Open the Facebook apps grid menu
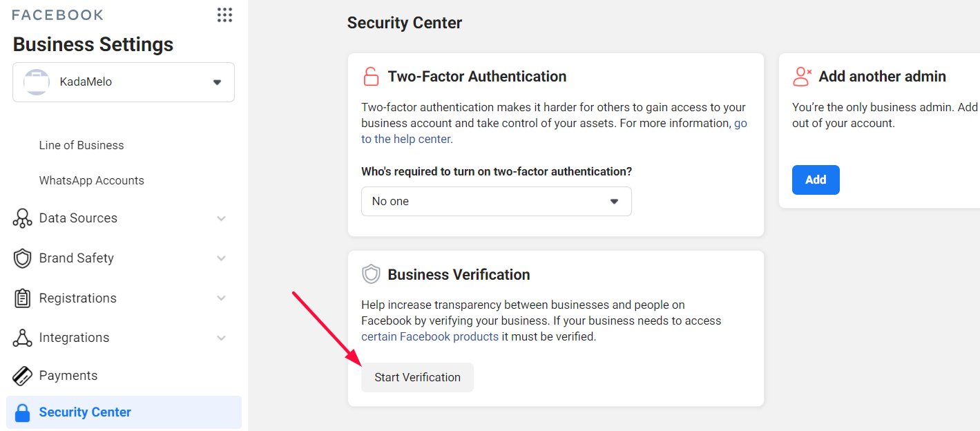The width and height of the screenshot is (980, 431). (224, 15)
